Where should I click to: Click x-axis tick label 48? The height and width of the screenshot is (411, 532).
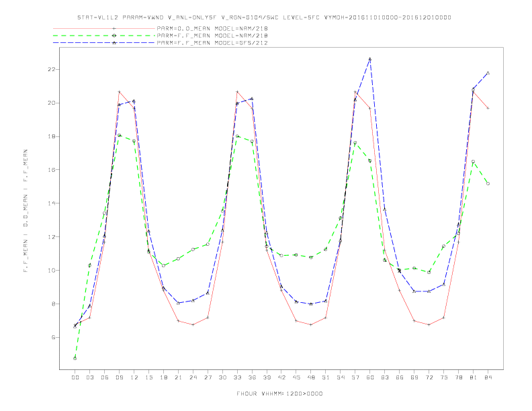tap(311, 377)
